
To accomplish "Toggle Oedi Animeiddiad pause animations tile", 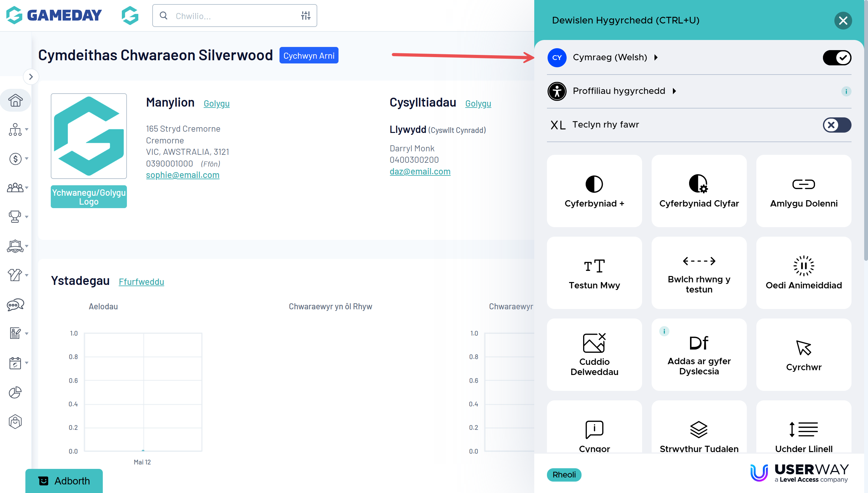I will [803, 273].
